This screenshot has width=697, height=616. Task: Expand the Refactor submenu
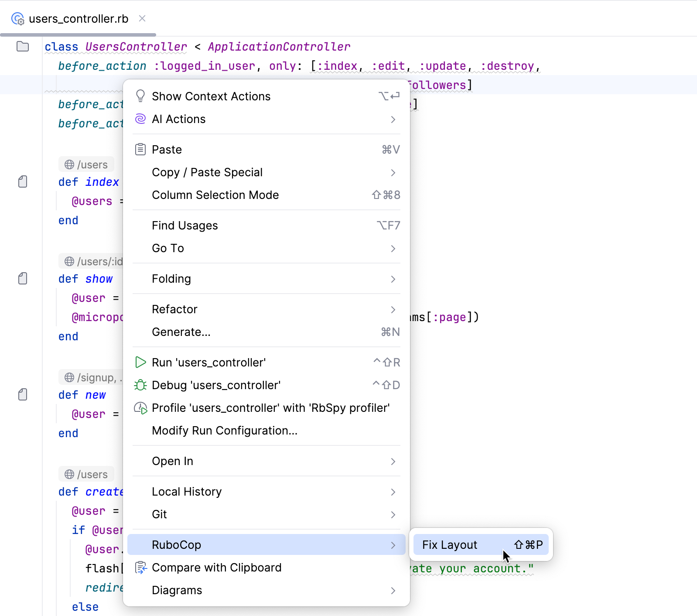coord(393,309)
